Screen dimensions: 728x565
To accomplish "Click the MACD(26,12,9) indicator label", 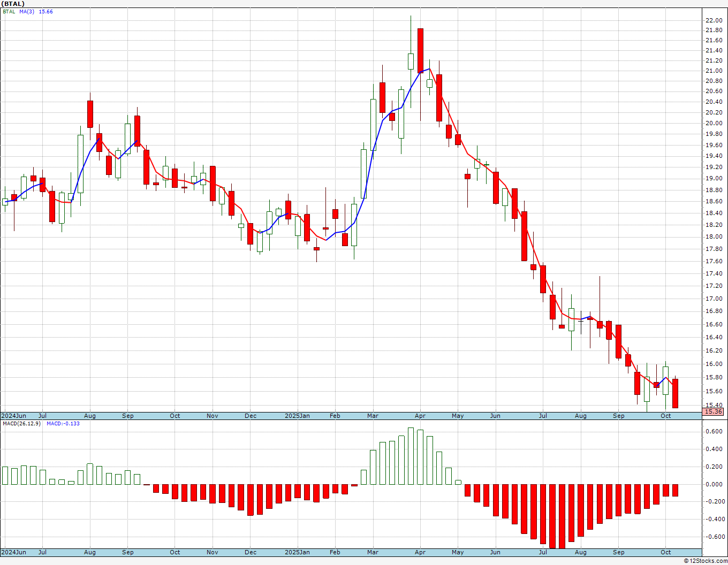I will coord(22,424).
